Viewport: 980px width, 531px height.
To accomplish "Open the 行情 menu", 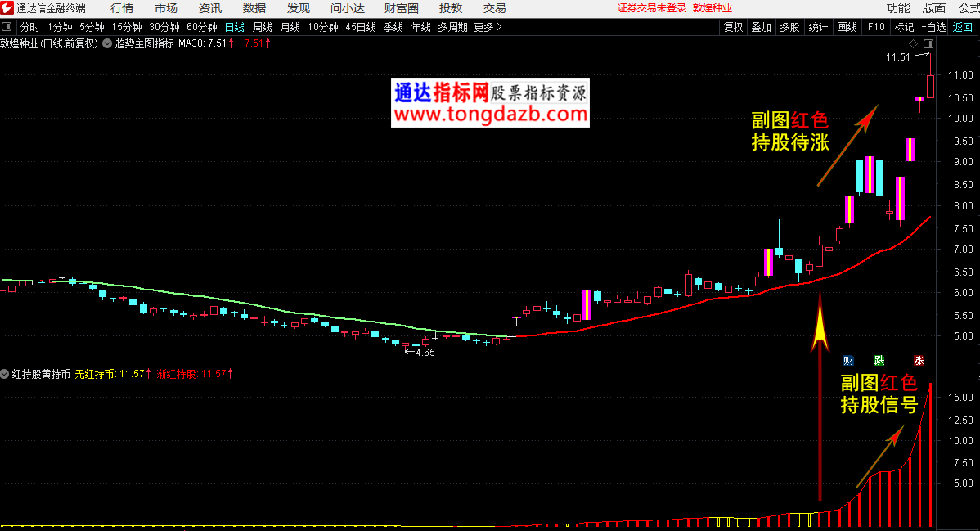I will pos(122,8).
